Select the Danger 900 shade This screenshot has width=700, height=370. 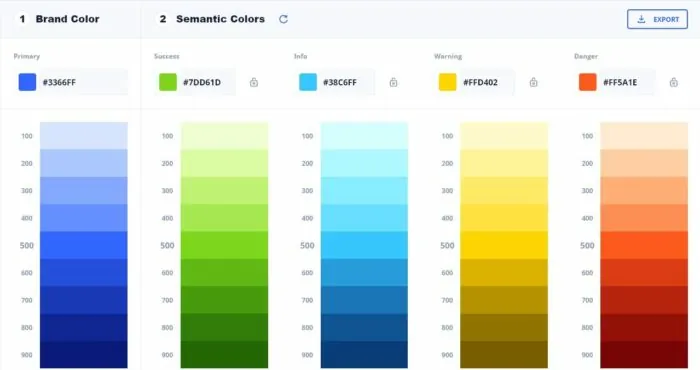coord(644,355)
